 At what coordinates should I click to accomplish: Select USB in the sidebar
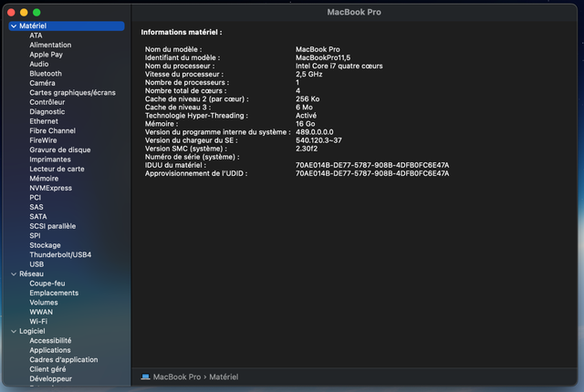(x=36, y=264)
